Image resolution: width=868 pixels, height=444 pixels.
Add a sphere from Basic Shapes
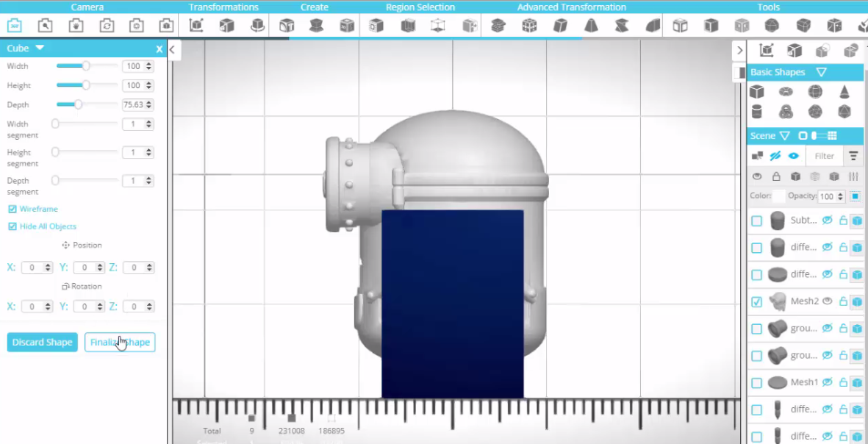pyautogui.click(x=815, y=91)
